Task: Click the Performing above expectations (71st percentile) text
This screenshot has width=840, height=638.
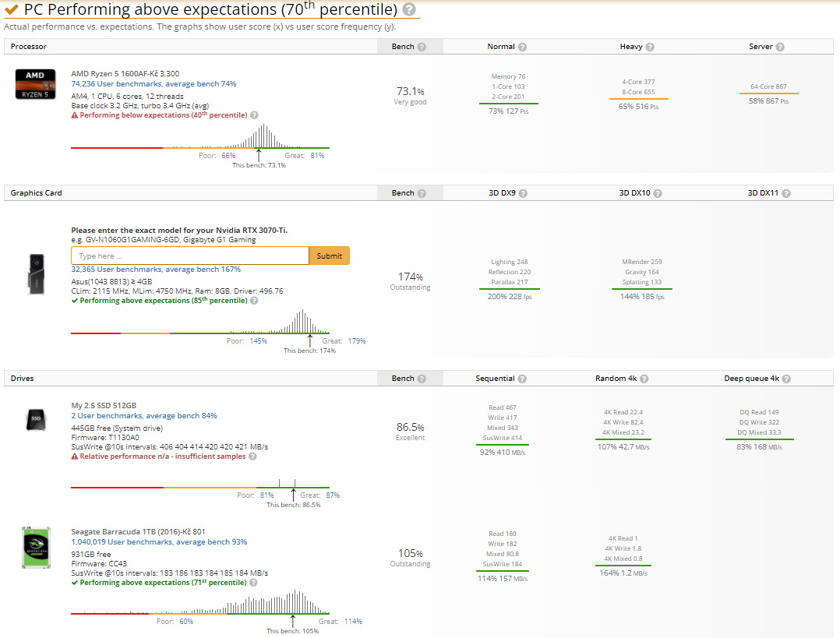Action: pos(164,582)
